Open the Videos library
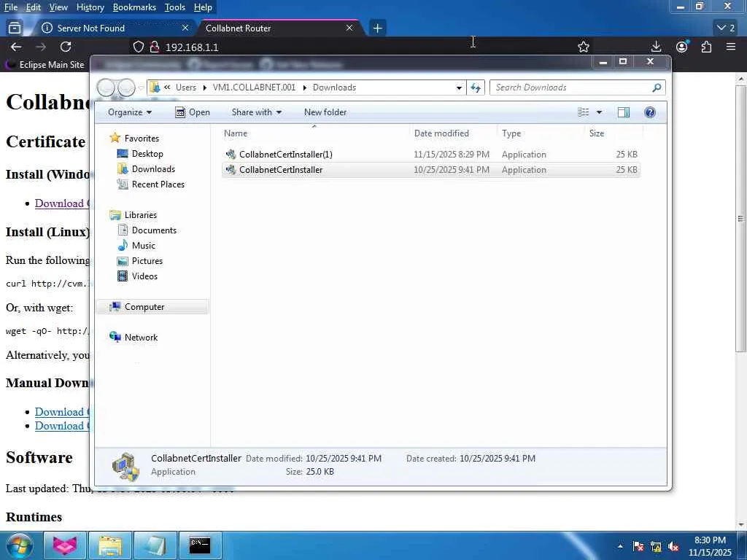Image resolution: width=747 pixels, height=560 pixels. pos(144,276)
